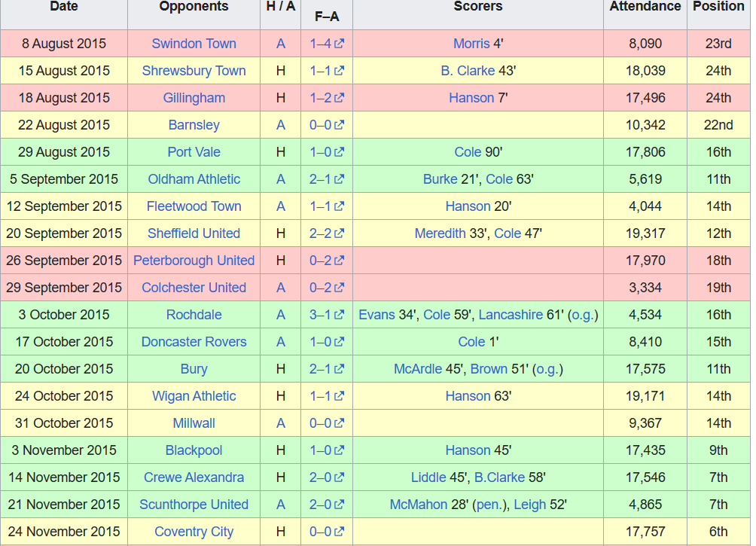This screenshot has width=756, height=546.
Task: Open the Swindon Town opponent link
Action: point(194,44)
